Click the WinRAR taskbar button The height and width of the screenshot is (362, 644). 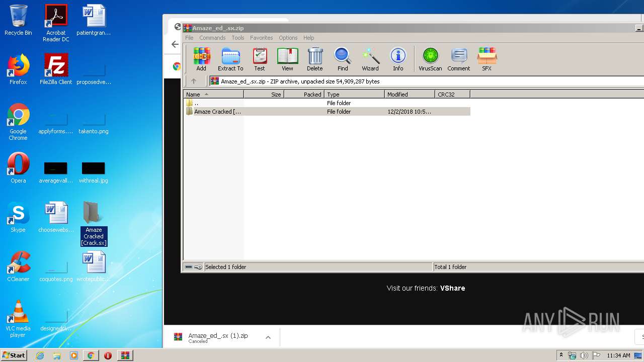tap(125, 355)
